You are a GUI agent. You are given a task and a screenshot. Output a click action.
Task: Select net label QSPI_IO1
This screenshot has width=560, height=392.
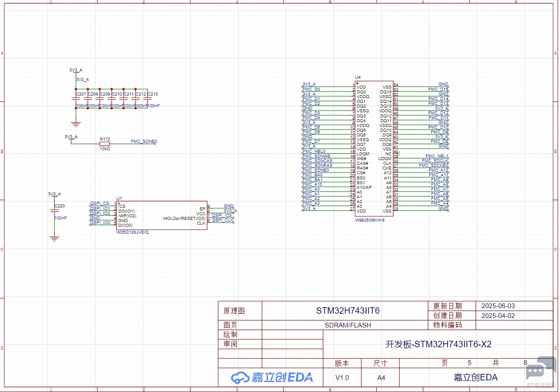coord(100,208)
